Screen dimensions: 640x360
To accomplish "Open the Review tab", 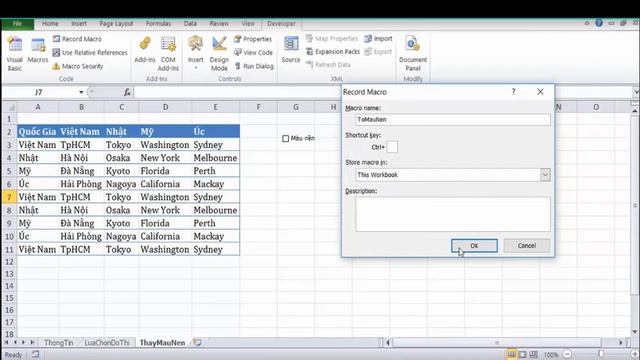I will click(x=219, y=24).
